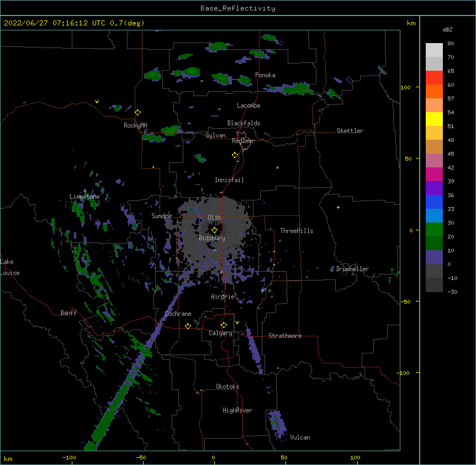
Task: Click the yellow diamond marker below Cochrane
Action: click(x=188, y=326)
